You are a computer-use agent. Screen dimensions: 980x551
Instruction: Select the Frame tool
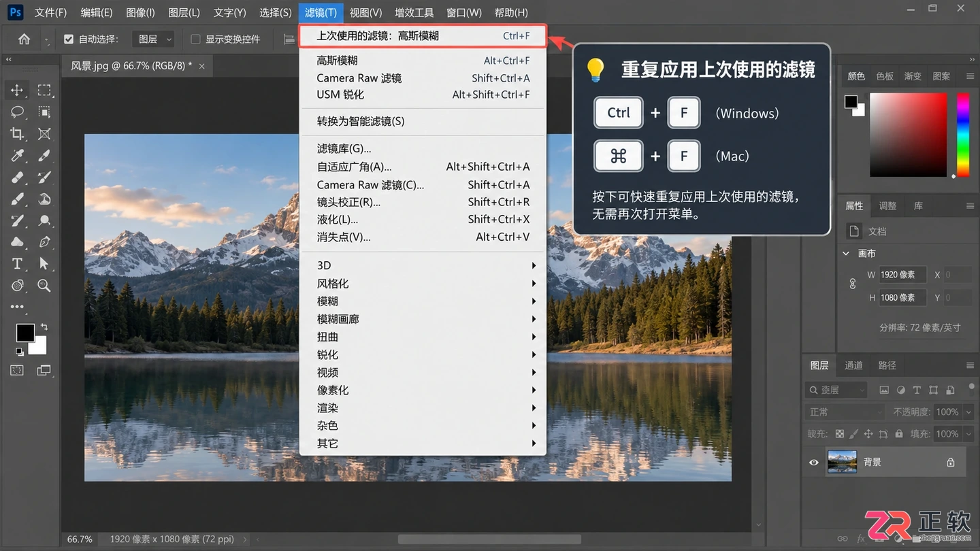[44, 133]
